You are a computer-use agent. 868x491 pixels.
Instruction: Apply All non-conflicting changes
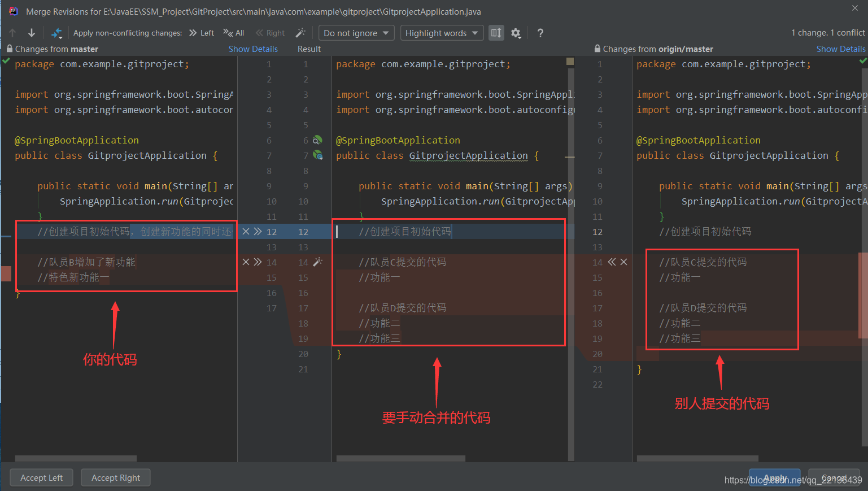click(233, 33)
